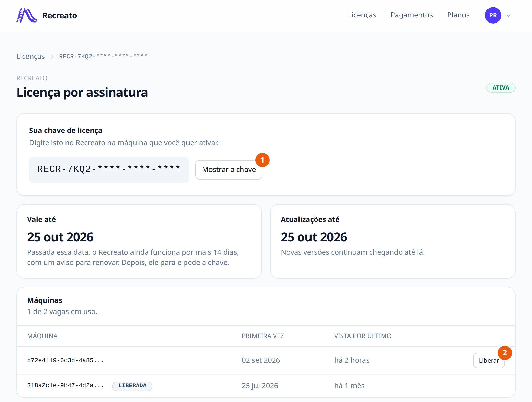This screenshot has height=402, width=532.
Task: Click the VISTA POR ÚLTIMO column header
Action: (363, 336)
